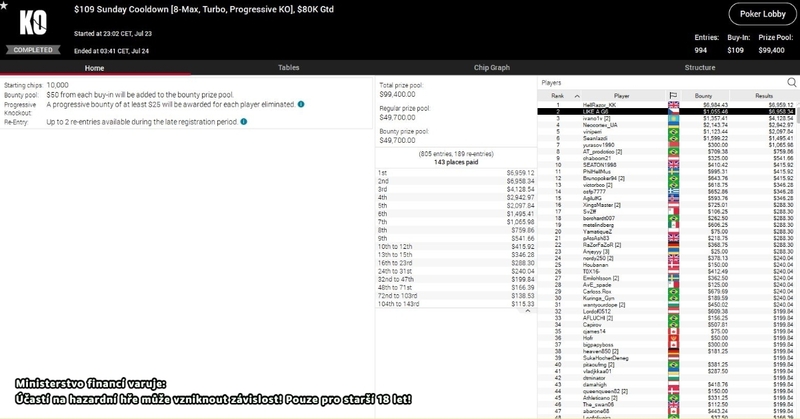The height and width of the screenshot is (419, 800).
Task: Click the UK flag beside The_swan06
Action: (673, 404)
